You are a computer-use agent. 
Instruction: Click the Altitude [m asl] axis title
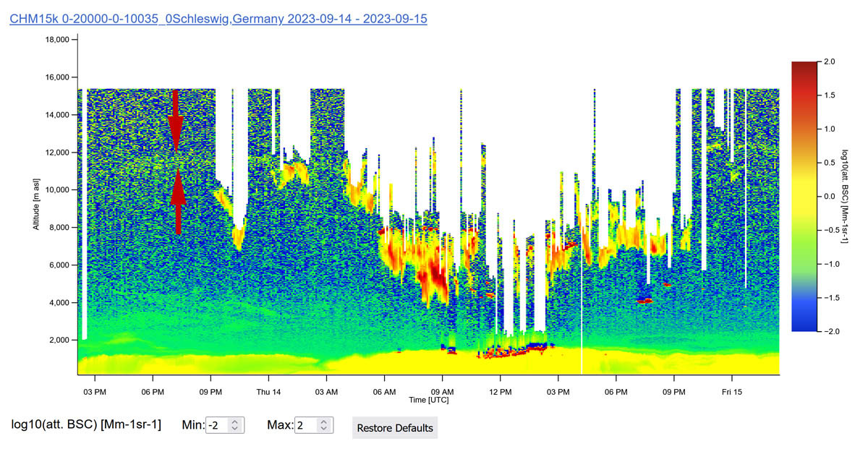(35, 197)
